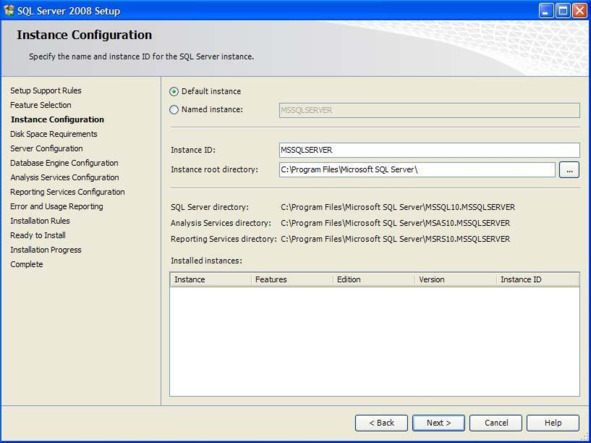Select the Default instance radio button
The image size is (591, 443).
tap(174, 92)
